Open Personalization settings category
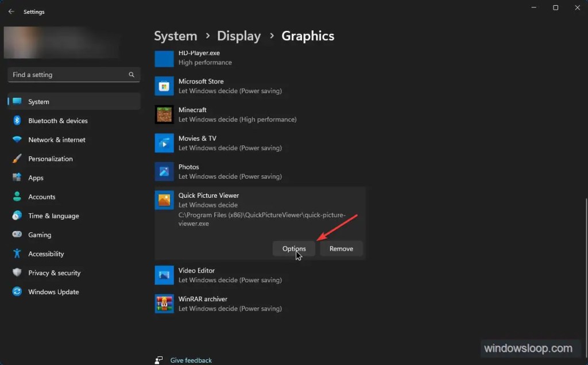Screen dimensions: 588x365 [74, 159]
